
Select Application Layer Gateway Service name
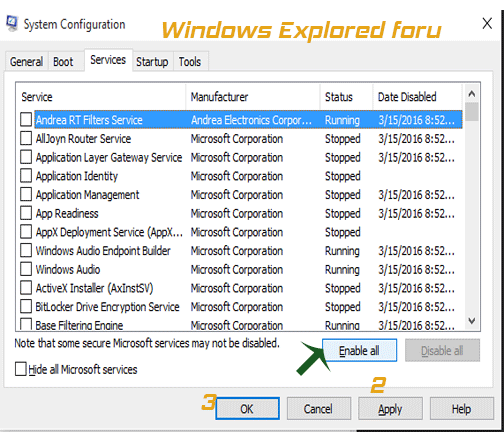tap(109, 157)
